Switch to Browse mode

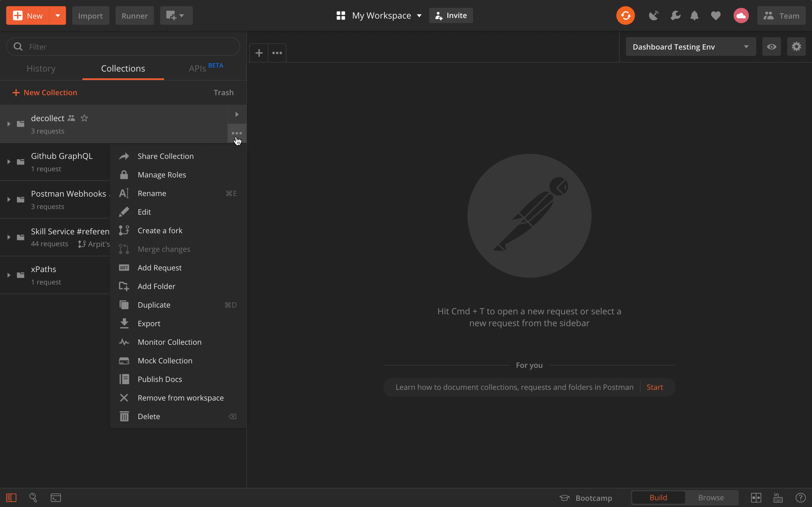click(711, 497)
